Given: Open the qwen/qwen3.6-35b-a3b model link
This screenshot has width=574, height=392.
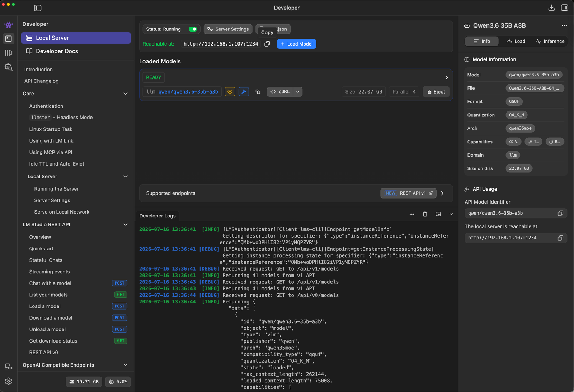Looking at the screenshot, I should [188, 92].
